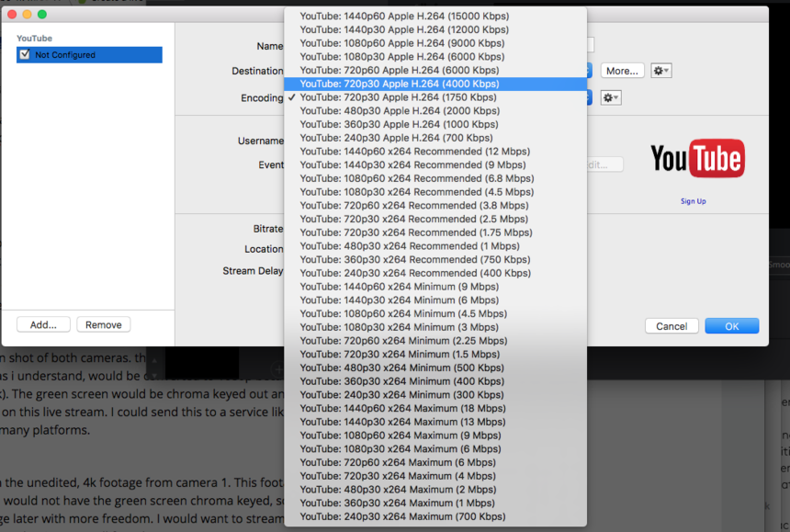Choose 1080p30 x264 Recommended (4.5 Mbps)
Viewport: 790px width, 532px height.
coord(435,192)
